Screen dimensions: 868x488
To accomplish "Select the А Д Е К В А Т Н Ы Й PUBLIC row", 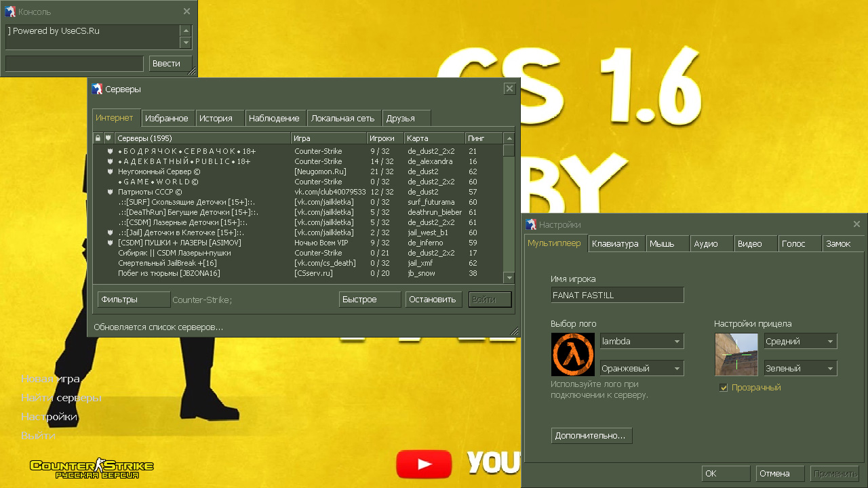I will [298, 161].
